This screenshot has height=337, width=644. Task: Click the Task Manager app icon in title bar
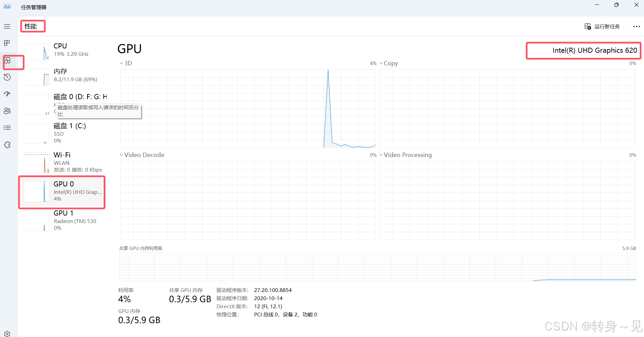(x=7, y=6)
